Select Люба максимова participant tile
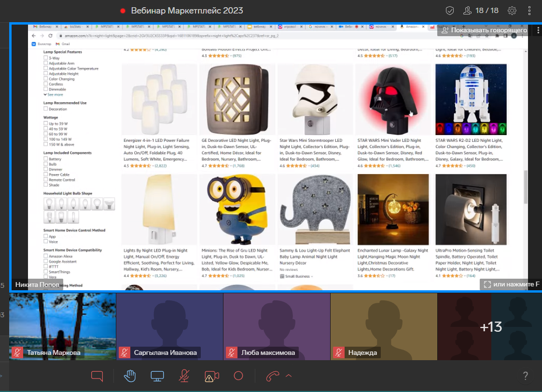The height and width of the screenshot is (392, 542). click(x=277, y=327)
